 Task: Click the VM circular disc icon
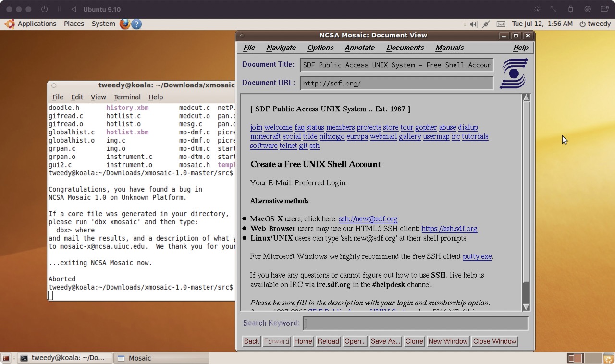click(x=588, y=9)
